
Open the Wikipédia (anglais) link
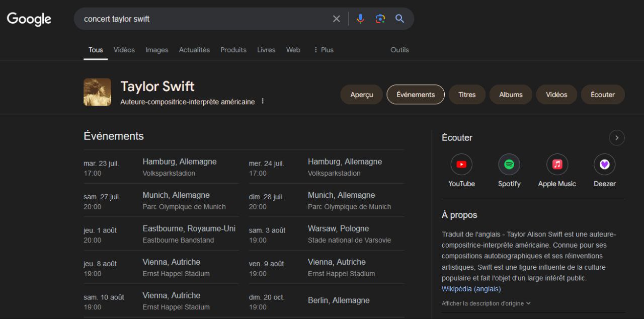(471, 289)
